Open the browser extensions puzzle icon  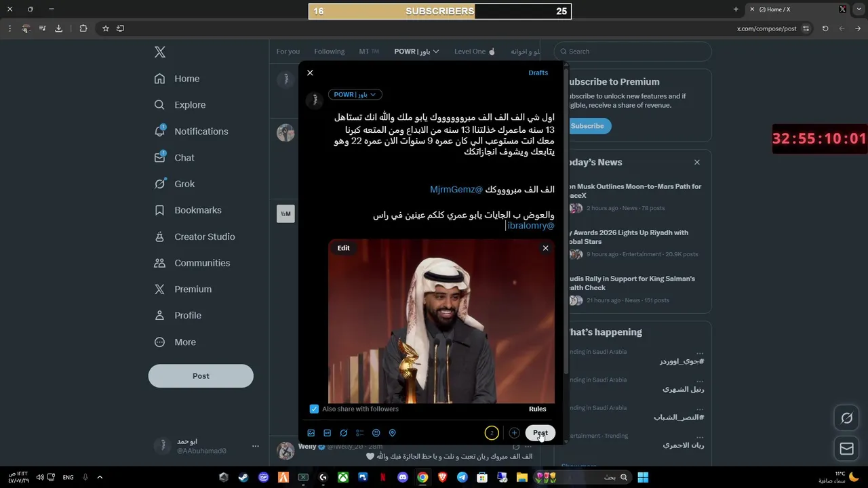[83, 28]
